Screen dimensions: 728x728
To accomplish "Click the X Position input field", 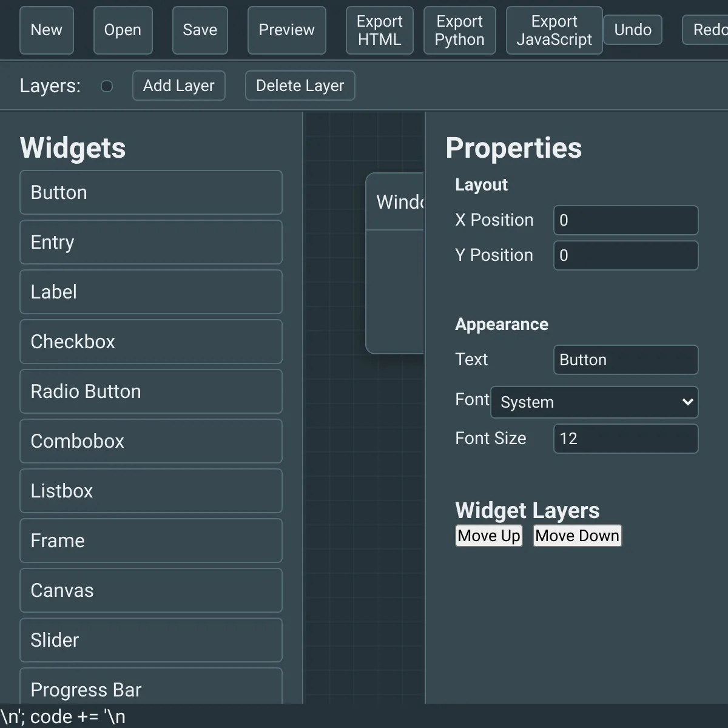I will pos(625,220).
